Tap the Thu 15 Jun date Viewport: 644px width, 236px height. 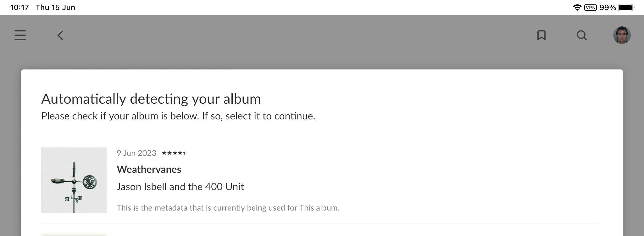55,8
